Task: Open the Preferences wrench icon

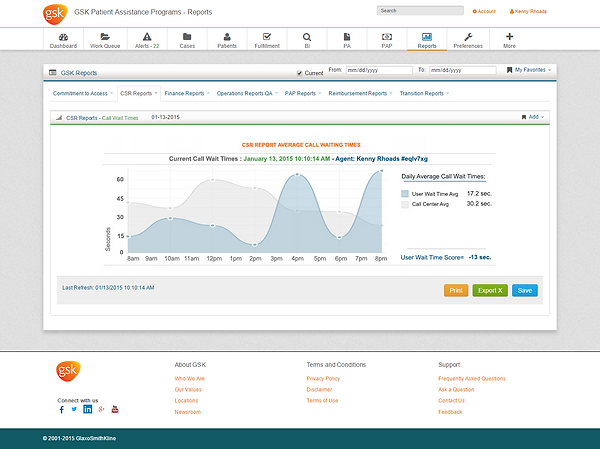Action: pos(468,37)
